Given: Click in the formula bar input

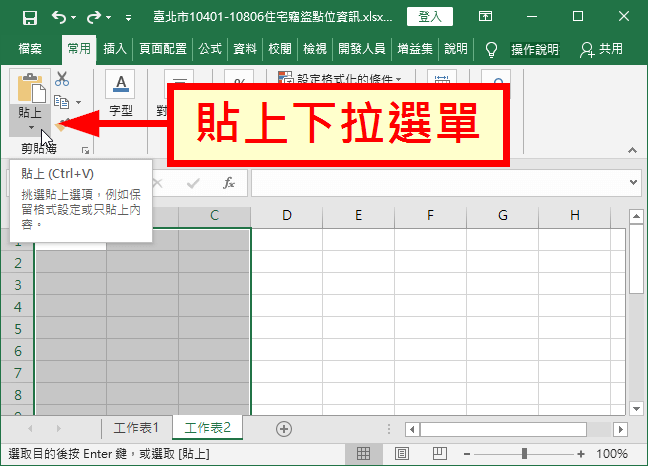Looking at the screenshot, I should coord(438,183).
